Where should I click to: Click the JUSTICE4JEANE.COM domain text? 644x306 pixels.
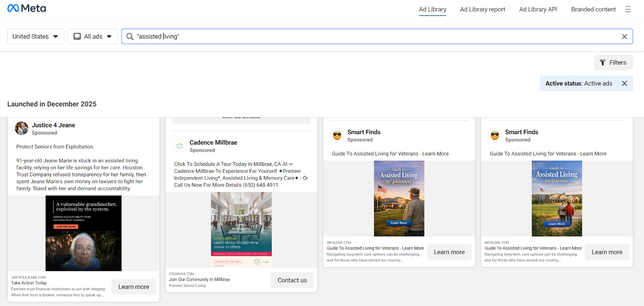(29, 277)
